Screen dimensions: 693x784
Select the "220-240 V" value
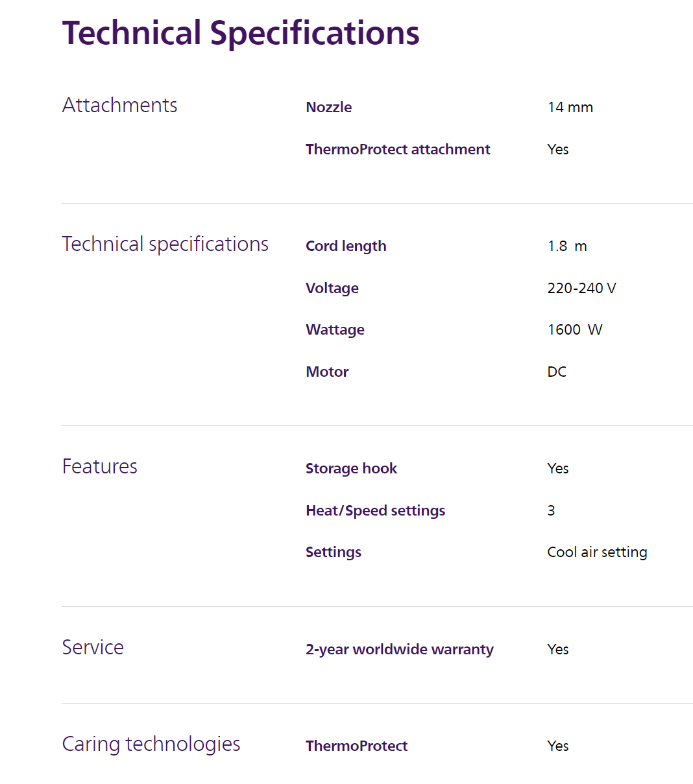click(581, 288)
